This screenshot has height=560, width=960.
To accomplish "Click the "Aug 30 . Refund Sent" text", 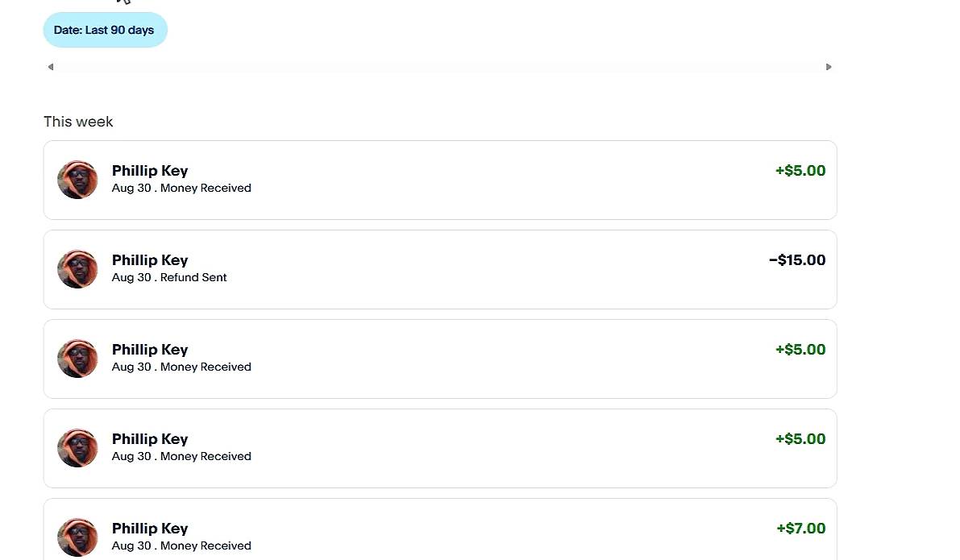I will [169, 277].
